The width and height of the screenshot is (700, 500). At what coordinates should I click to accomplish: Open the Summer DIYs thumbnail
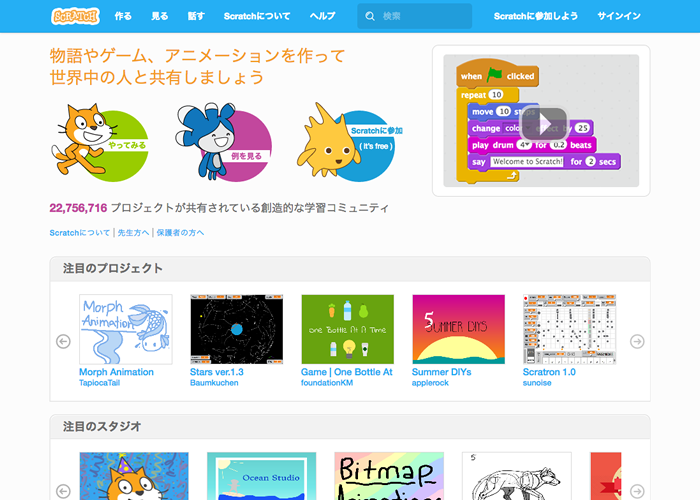(x=458, y=329)
